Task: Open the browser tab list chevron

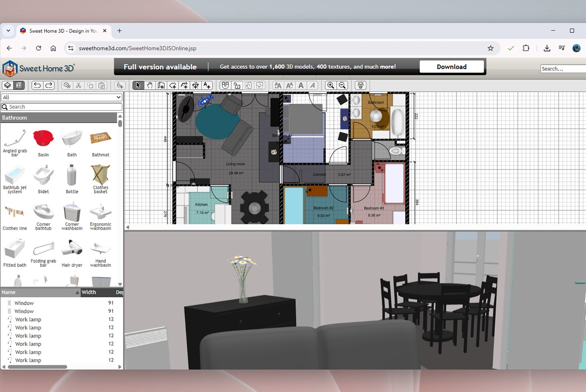Action: coord(8,31)
